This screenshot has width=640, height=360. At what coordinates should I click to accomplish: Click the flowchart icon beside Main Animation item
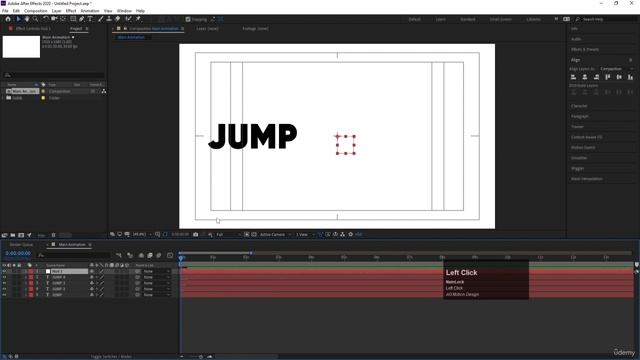coord(104,91)
